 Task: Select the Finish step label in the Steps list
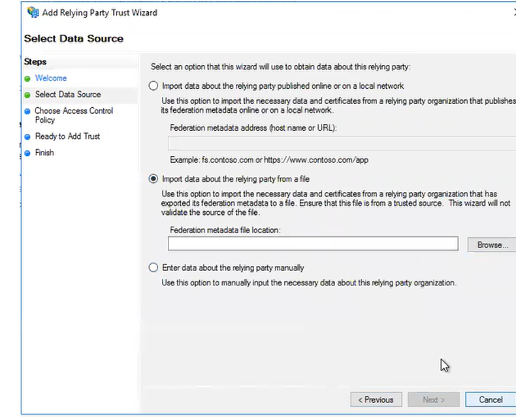tap(44, 153)
